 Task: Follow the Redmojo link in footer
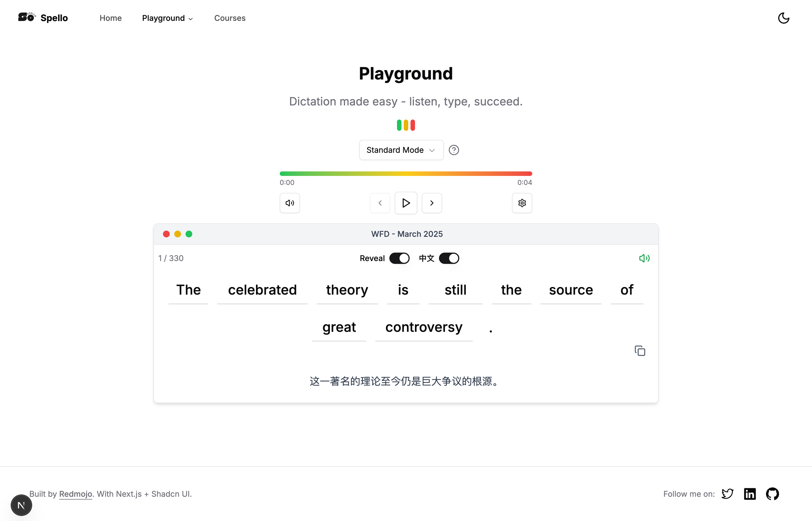(x=76, y=494)
